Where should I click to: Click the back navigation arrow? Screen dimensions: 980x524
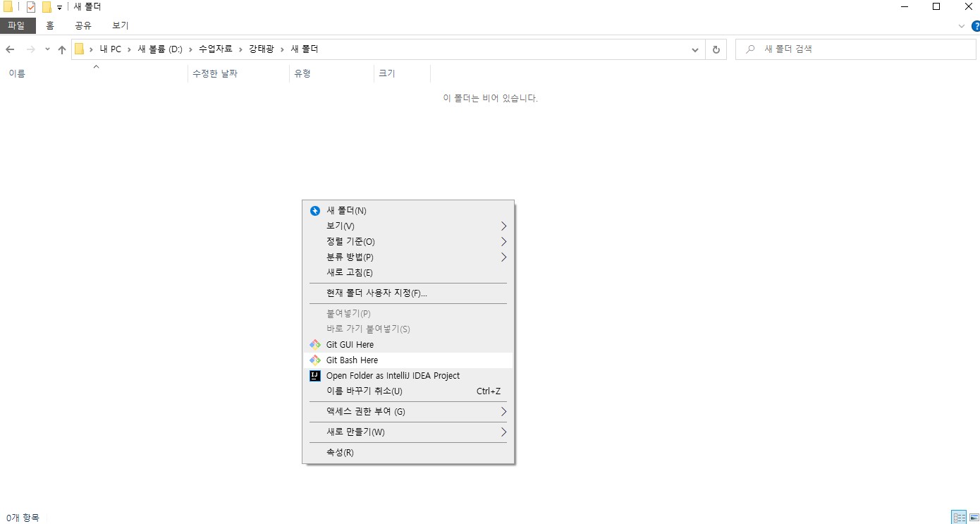point(10,49)
